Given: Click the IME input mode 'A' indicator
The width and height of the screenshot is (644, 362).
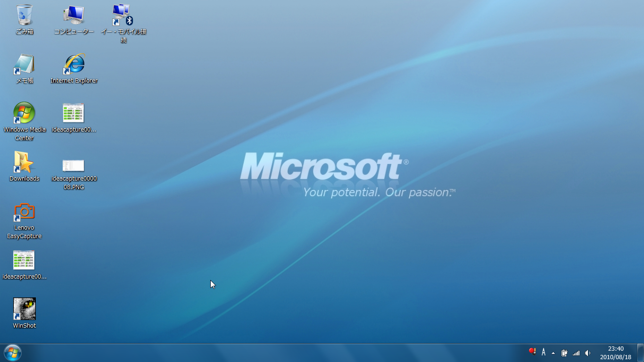Looking at the screenshot, I should tap(544, 352).
